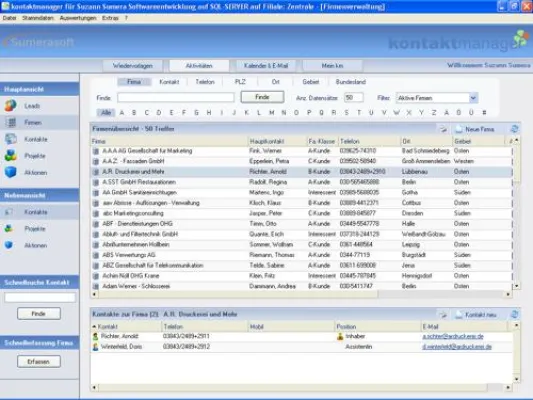This screenshot has width=533, height=400.
Task: Click the Finde search text field
Action: tap(176, 98)
